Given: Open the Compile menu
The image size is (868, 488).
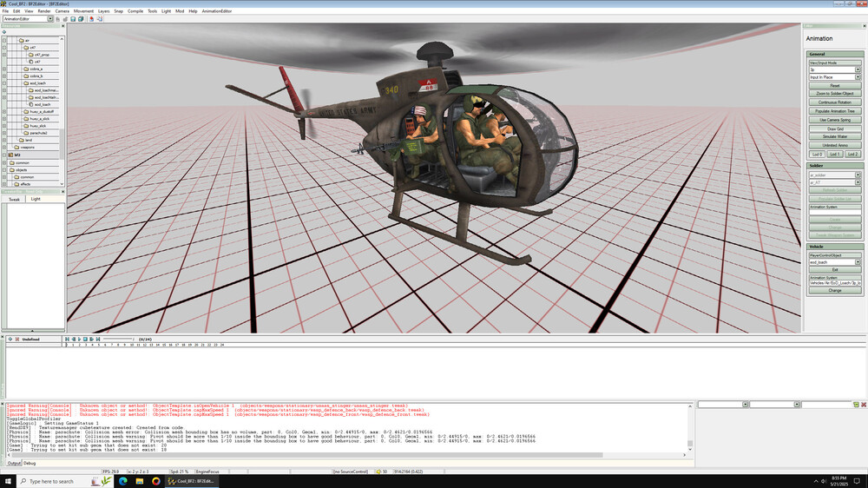Looking at the screenshot, I should tap(135, 11).
